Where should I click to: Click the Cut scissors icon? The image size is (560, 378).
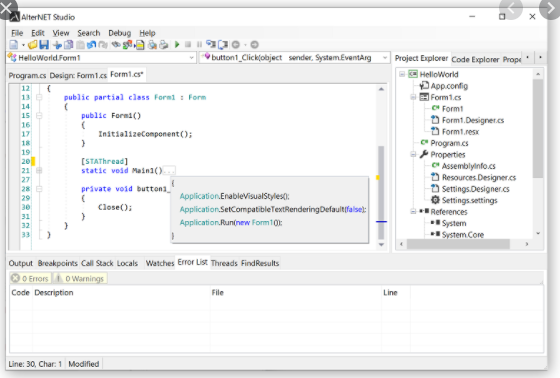[57, 45]
